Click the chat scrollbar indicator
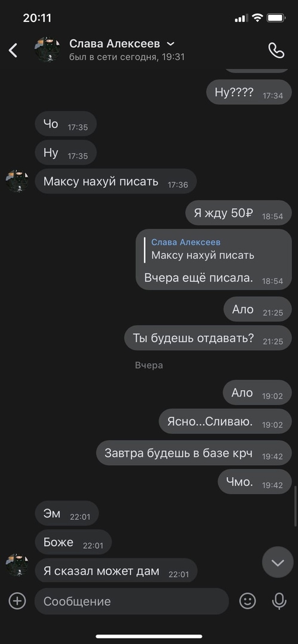 pos(296,506)
